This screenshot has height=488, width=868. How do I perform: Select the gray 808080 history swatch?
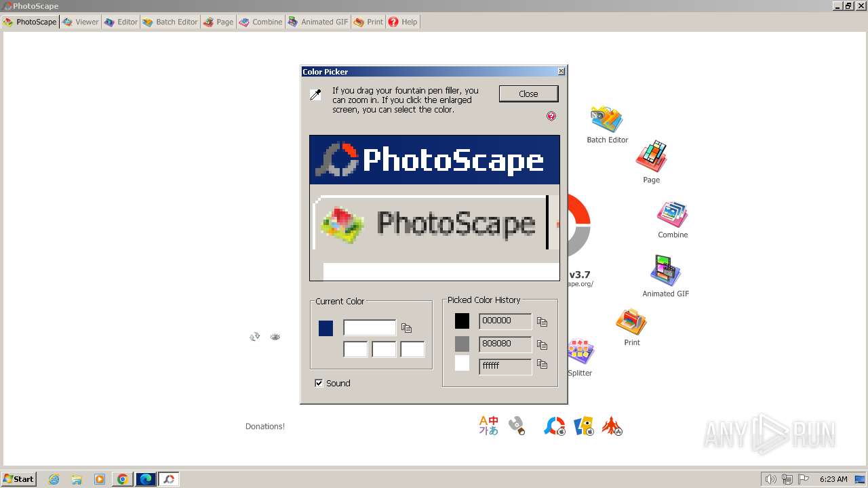point(462,344)
